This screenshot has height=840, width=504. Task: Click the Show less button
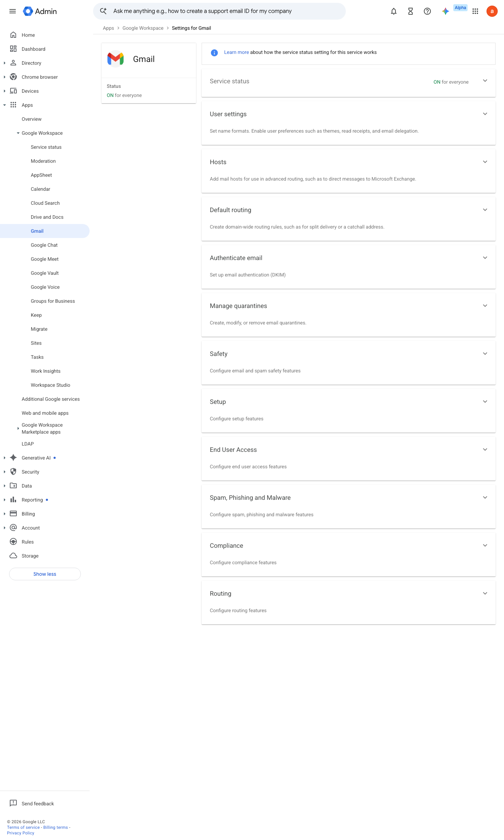pos(45,574)
